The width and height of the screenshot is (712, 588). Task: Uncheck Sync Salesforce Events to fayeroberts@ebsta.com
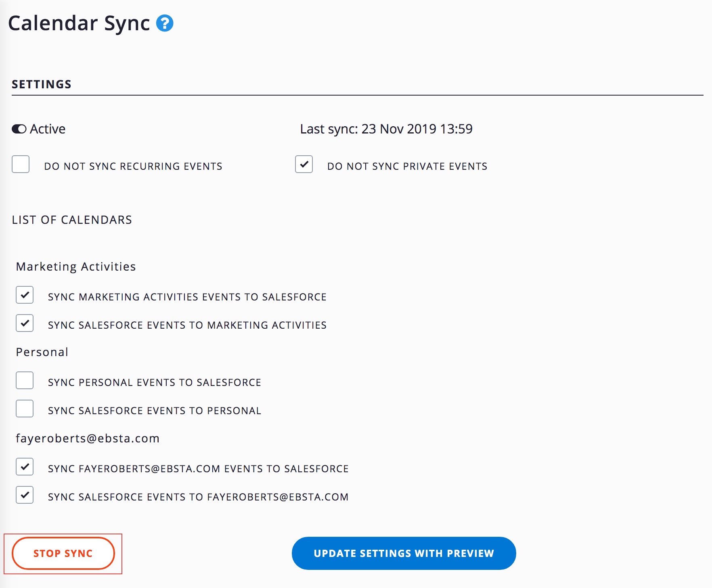[x=25, y=495]
